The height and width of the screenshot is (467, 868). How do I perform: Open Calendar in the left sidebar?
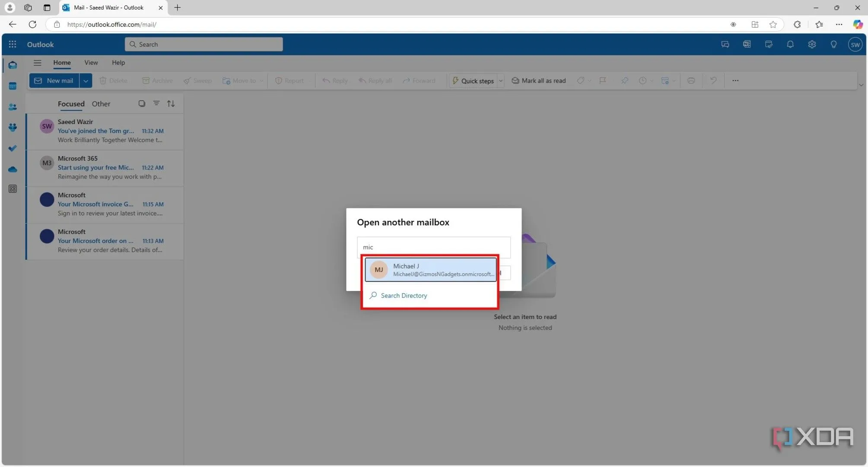(x=13, y=86)
